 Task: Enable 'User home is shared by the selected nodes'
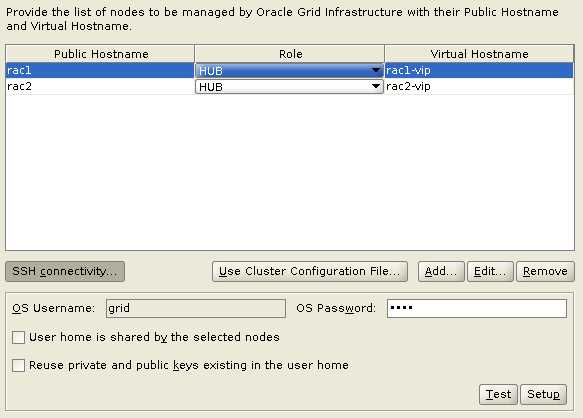tap(19, 337)
